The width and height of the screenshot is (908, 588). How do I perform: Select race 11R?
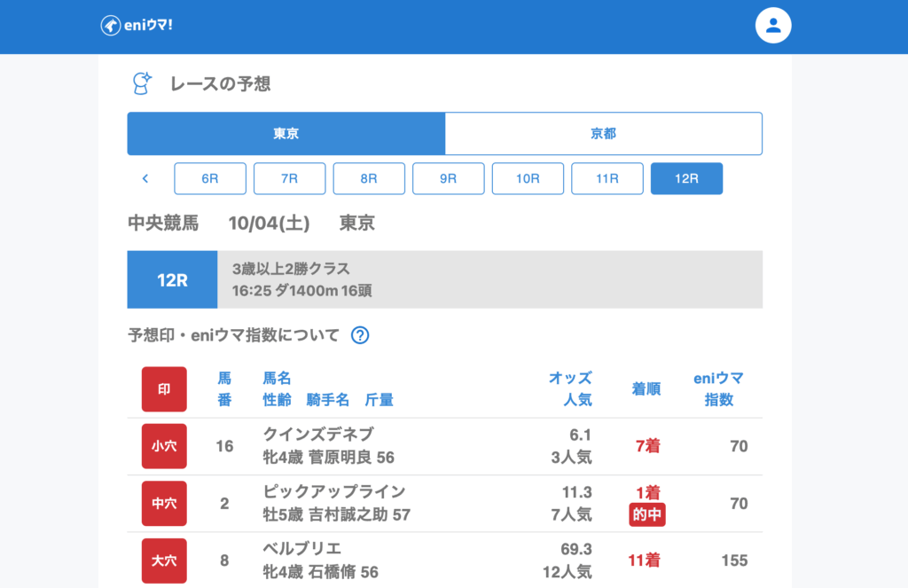pos(607,178)
